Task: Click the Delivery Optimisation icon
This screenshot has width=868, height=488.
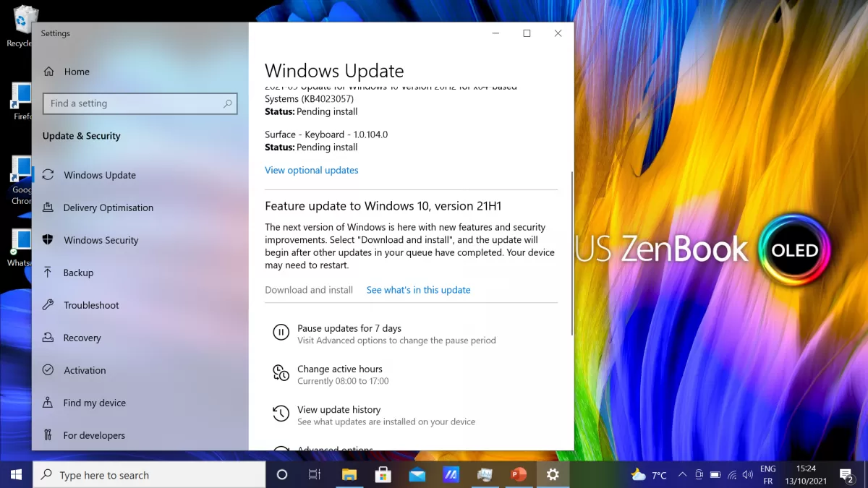Action: 48,207
